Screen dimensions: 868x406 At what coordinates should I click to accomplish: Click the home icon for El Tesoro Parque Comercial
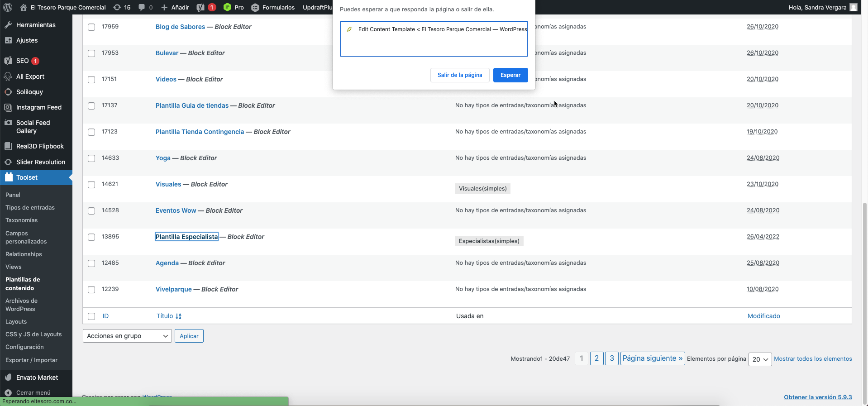coord(24,7)
